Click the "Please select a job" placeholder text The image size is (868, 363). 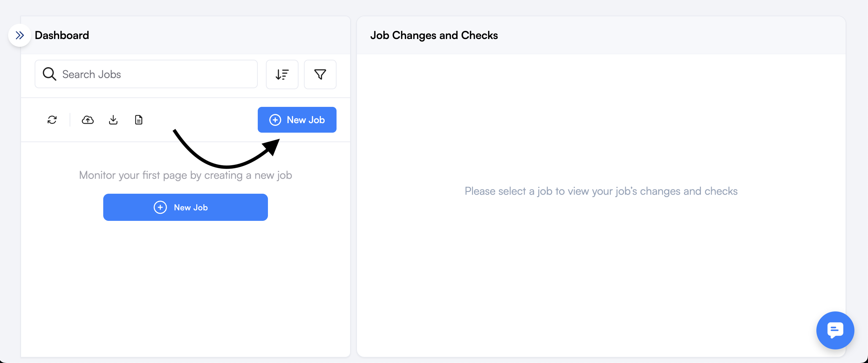601,191
